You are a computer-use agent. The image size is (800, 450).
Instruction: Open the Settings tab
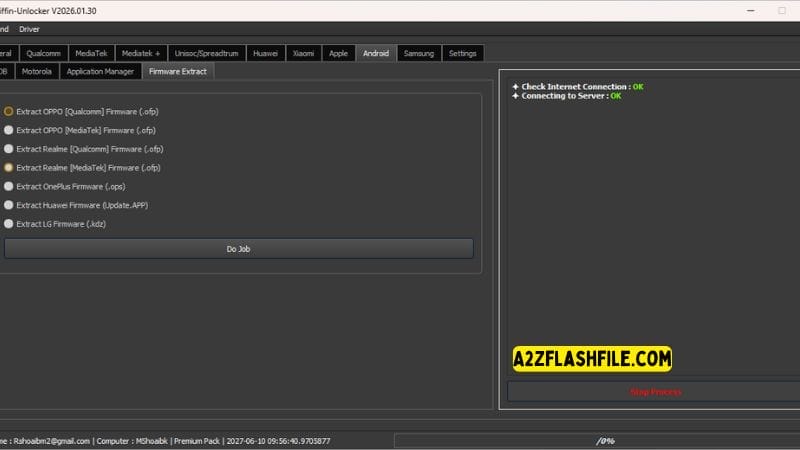462,53
